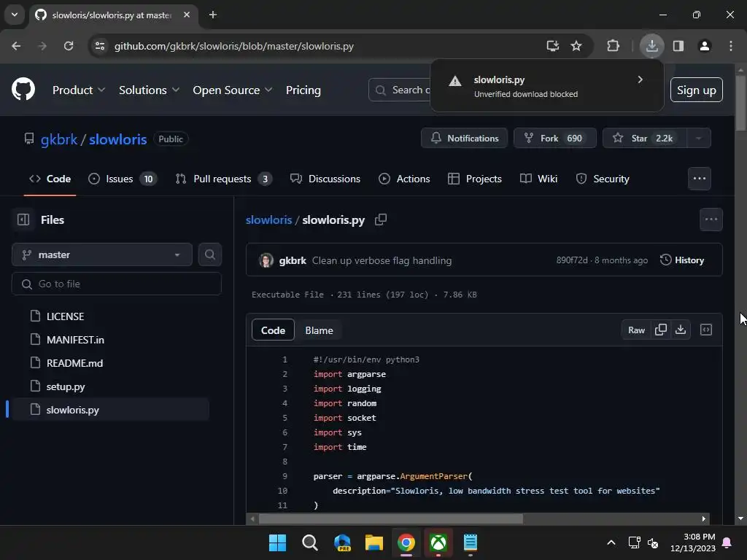
Task: Click the Sign up button
Action: (x=696, y=90)
